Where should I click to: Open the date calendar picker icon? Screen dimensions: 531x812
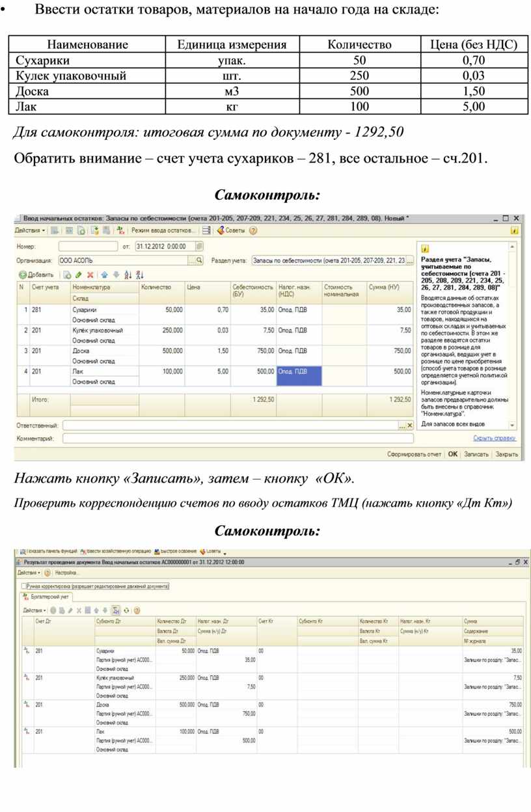199,247
